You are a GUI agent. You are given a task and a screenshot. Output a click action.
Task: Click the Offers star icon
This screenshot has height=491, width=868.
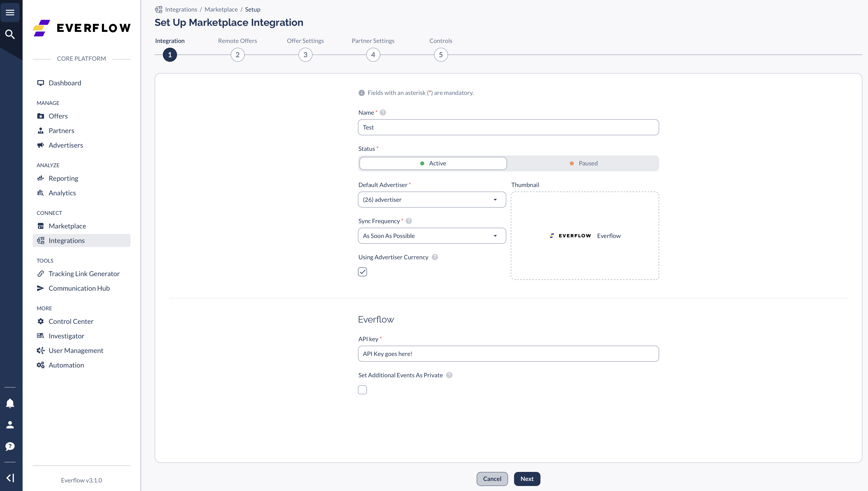click(40, 116)
